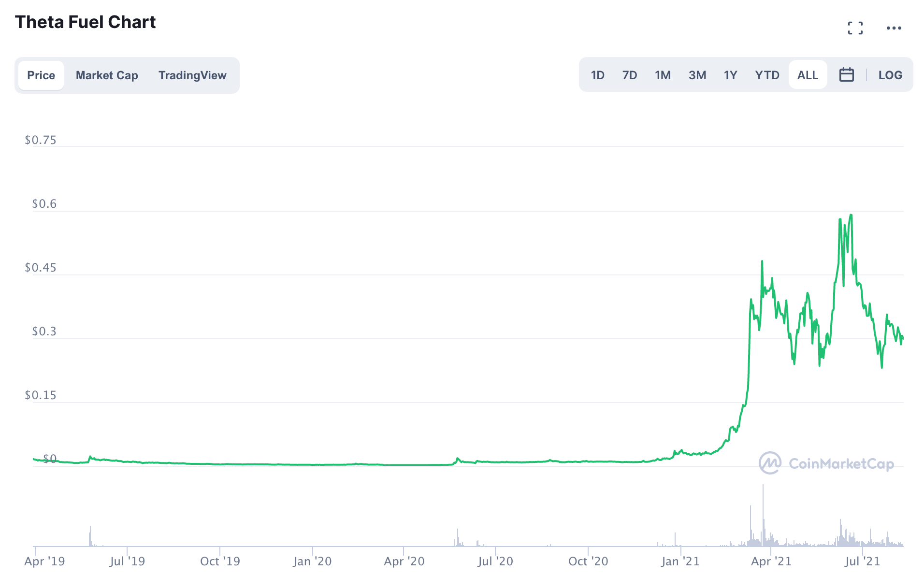Image resolution: width=924 pixels, height=575 pixels.
Task: Toggle LOG scale on the chart
Action: (890, 75)
